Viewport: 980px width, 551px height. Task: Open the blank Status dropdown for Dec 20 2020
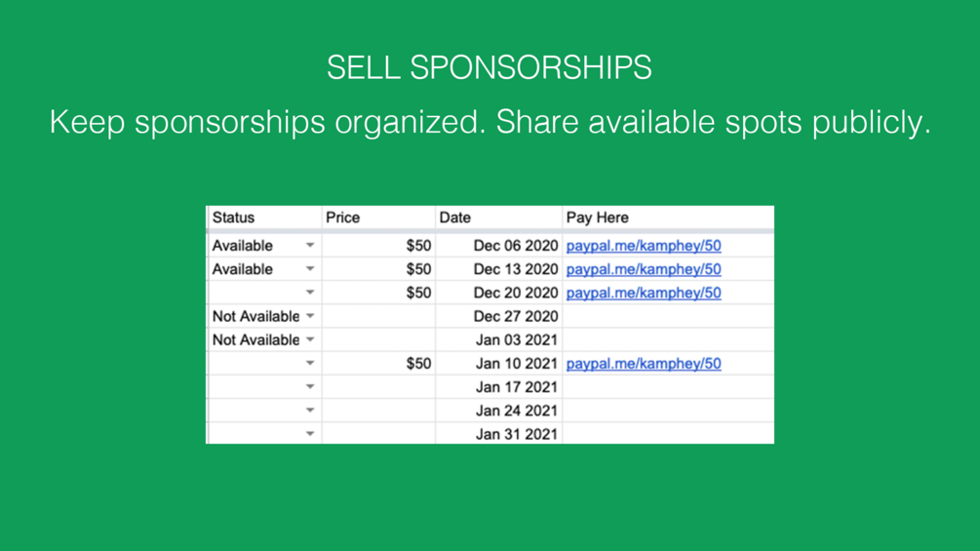310,293
